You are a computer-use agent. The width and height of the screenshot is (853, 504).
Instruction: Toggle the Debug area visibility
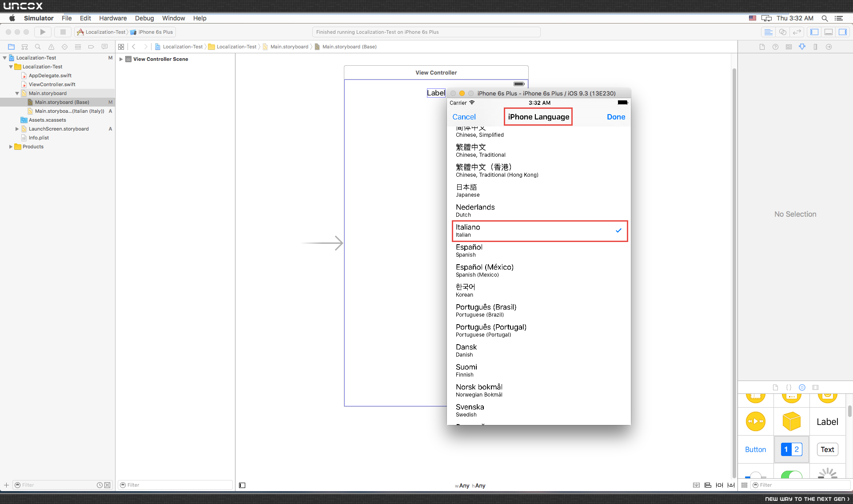pos(829,32)
